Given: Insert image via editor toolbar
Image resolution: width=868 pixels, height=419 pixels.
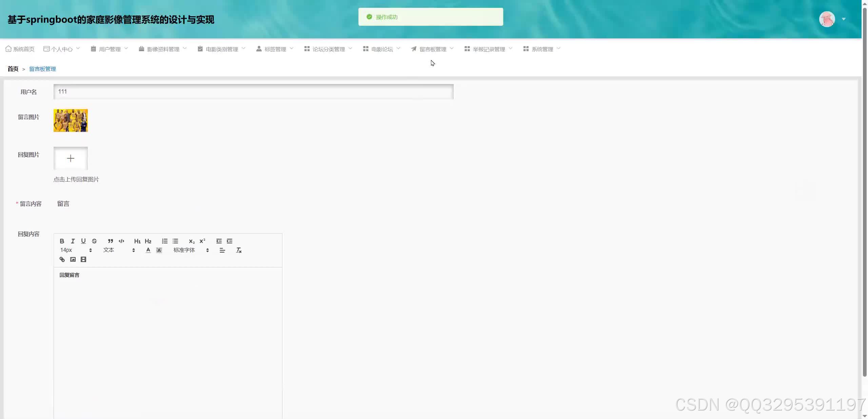Looking at the screenshot, I should click(x=73, y=259).
